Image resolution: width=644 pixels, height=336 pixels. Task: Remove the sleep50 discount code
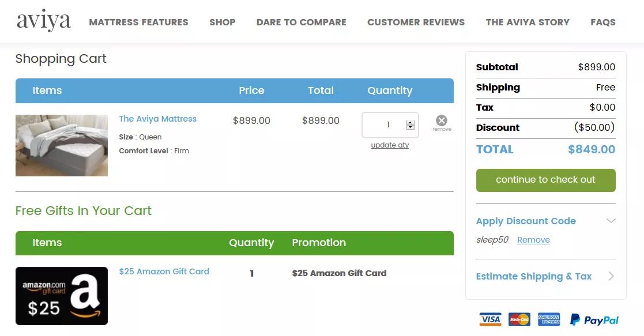click(x=533, y=240)
